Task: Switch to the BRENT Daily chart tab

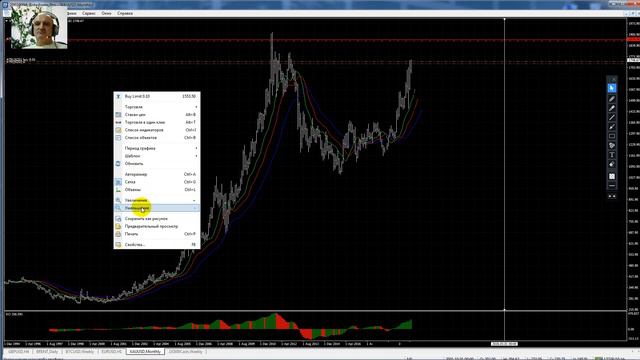Action: click(x=47, y=351)
